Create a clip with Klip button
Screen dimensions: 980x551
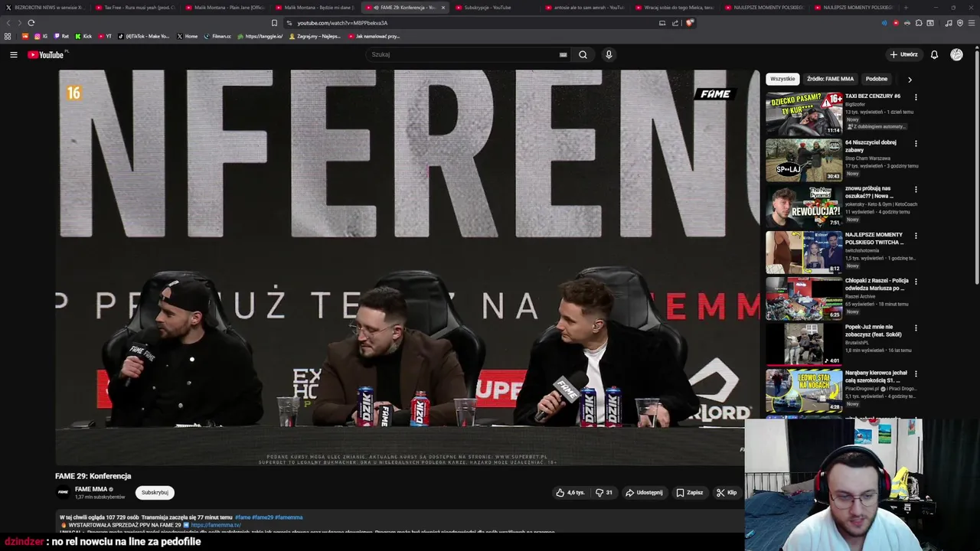(727, 493)
